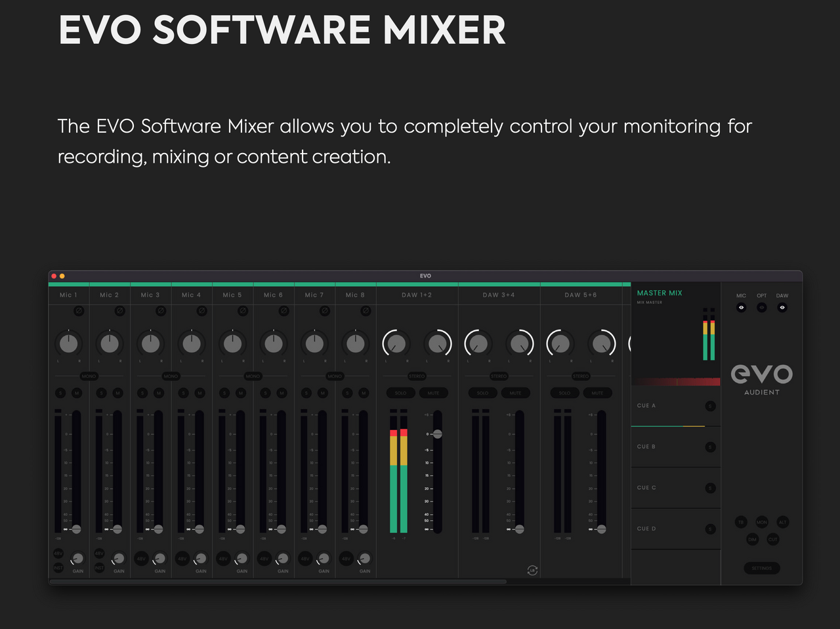Invert phase on Mic 6
Image resolution: width=840 pixels, height=629 pixels.
[x=283, y=311]
